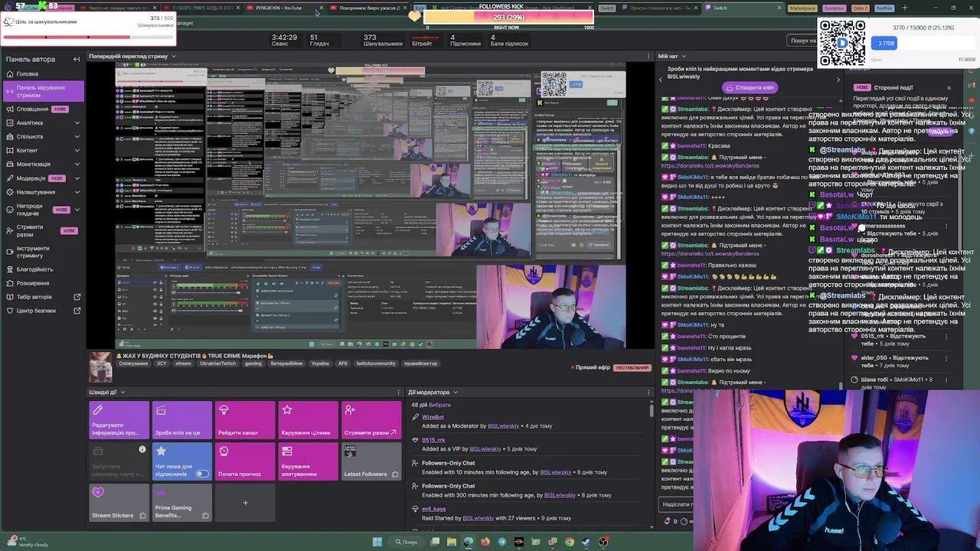Click the Благодійність heart-hand icon
Image resolution: width=980 pixels, height=551 pixels.
[x=9, y=269]
